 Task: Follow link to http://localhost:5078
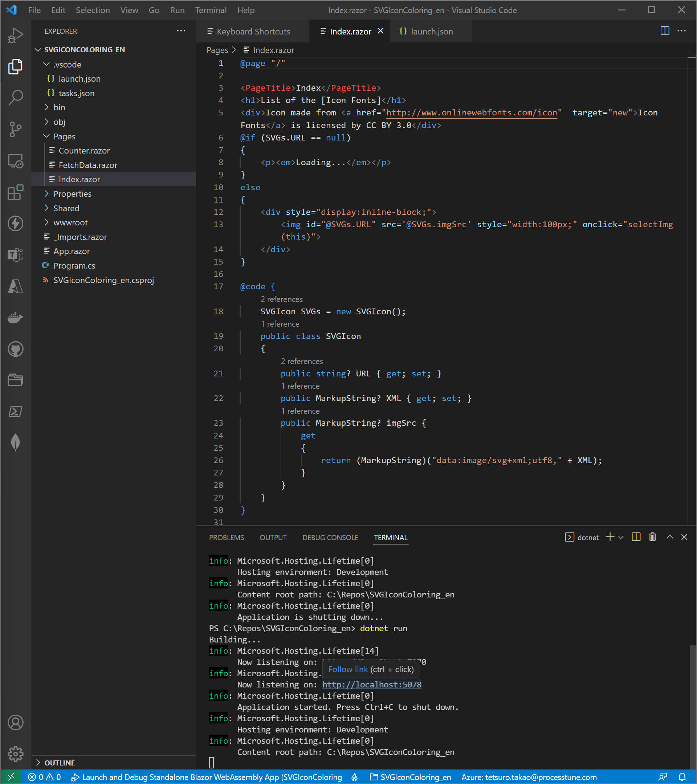tap(373, 685)
